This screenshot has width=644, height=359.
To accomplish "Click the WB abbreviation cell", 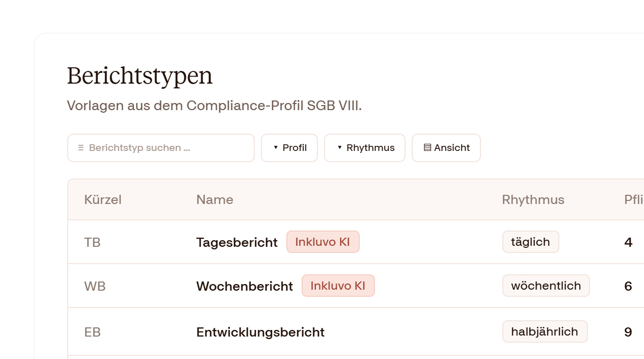I will pyautogui.click(x=95, y=286).
